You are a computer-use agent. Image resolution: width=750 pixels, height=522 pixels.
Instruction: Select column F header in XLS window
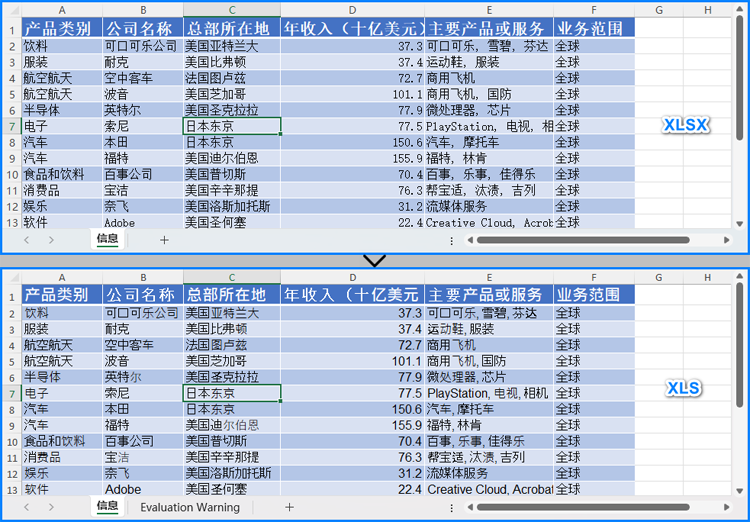[594, 278]
